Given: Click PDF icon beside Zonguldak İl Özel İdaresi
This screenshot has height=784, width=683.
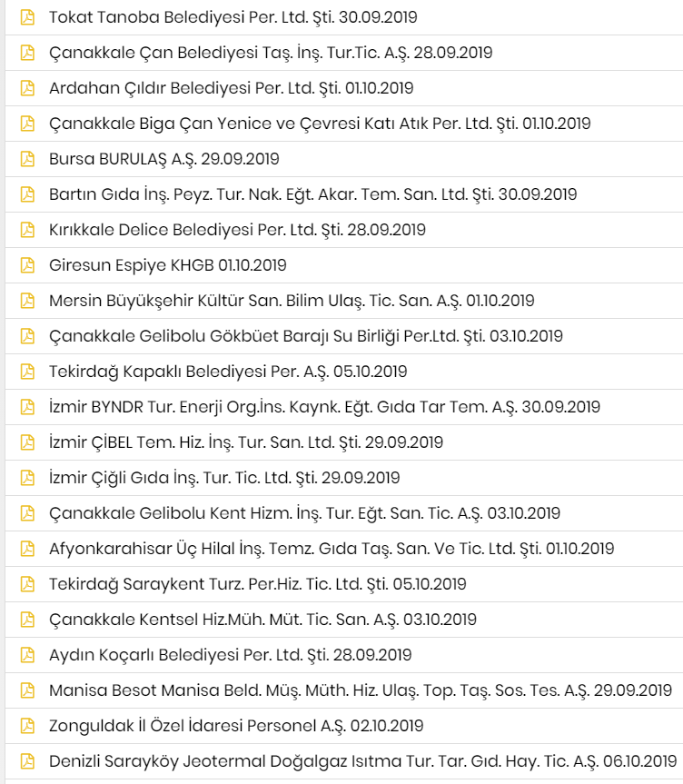Looking at the screenshot, I should (27, 726).
